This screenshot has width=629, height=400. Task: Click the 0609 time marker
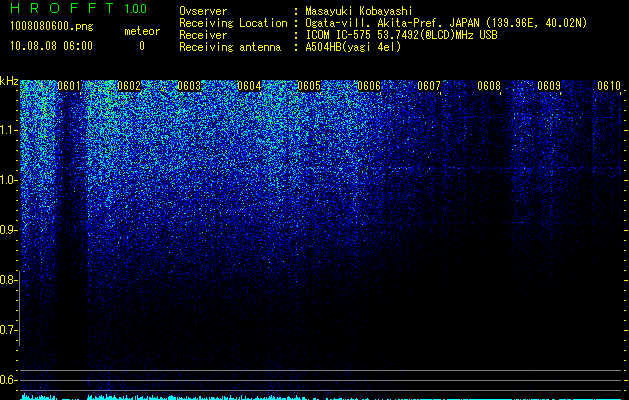click(x=549, y=86)
